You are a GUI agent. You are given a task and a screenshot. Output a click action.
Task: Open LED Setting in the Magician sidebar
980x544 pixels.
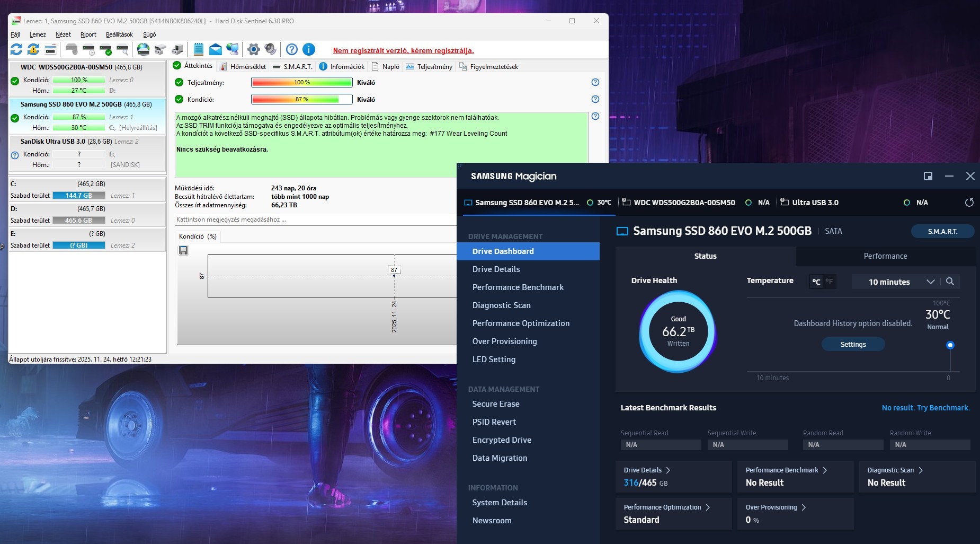pos(494,359)
